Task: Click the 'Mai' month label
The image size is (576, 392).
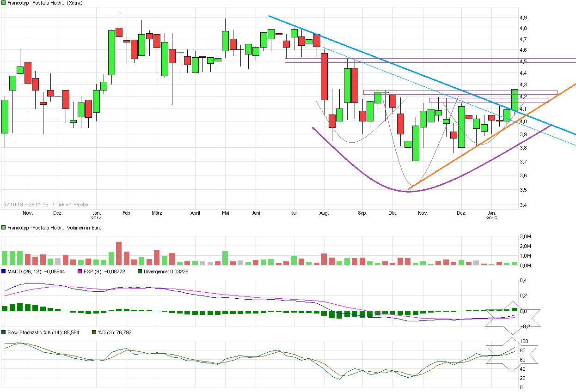Action: [225, 213]
